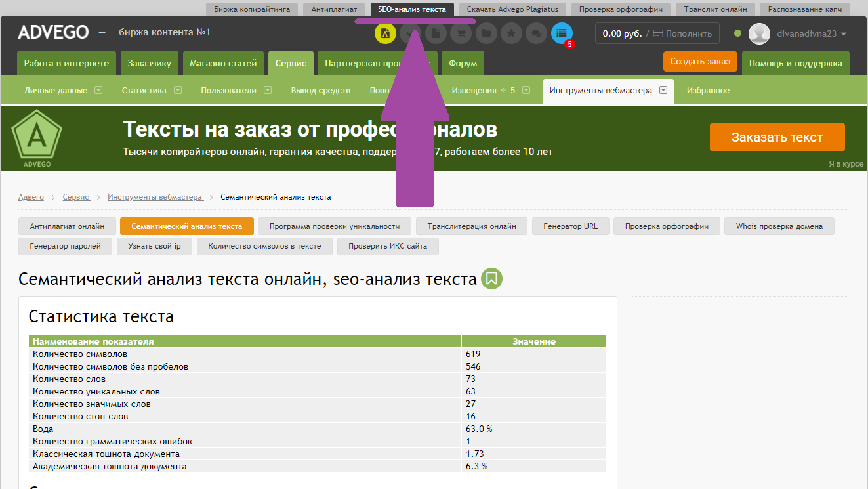Open the Транслит онлайн top tab

pos(715,9)
